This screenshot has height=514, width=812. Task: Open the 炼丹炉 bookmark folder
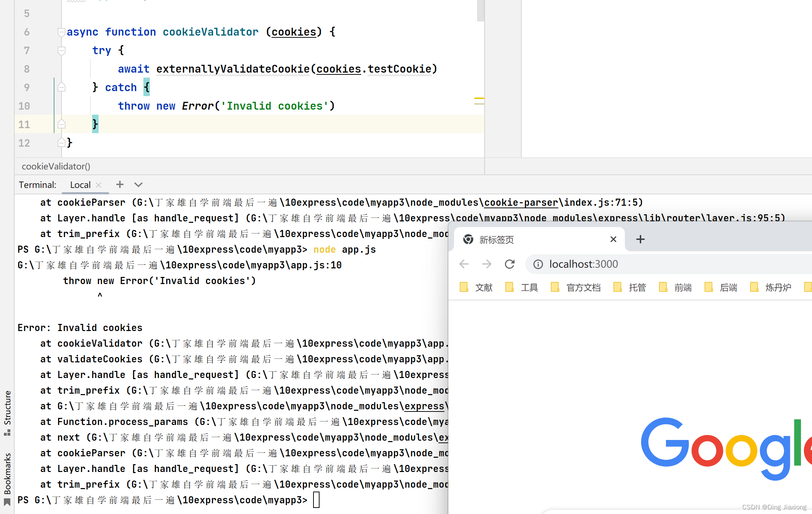(771, 287)
